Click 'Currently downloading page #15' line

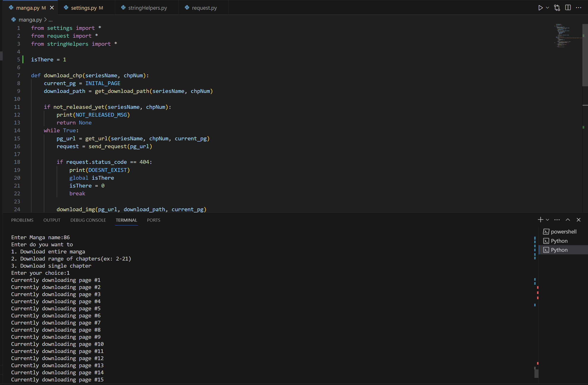coord(57,380)
